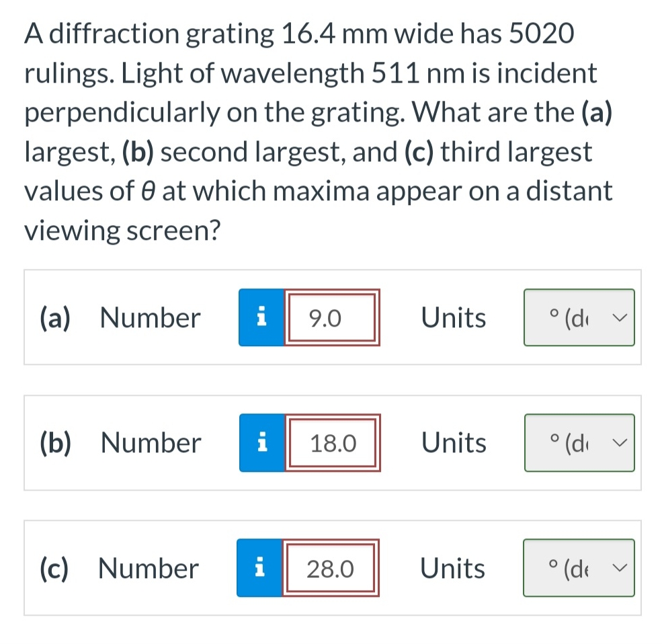Click the Number label for part (a)

click(x=149, y=317)
